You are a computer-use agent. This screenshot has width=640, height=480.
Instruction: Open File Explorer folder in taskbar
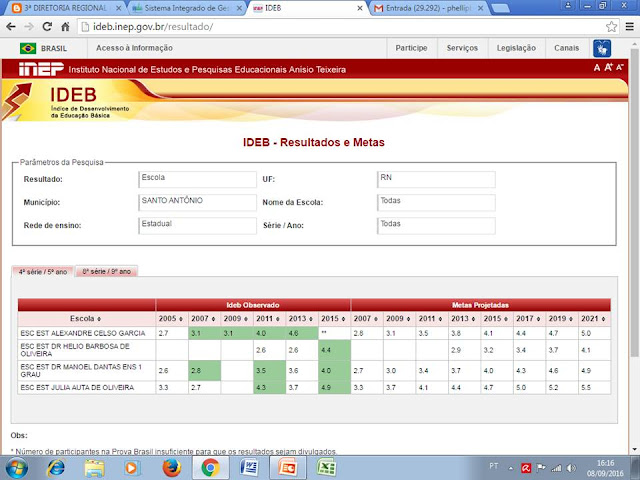point(94,468)
